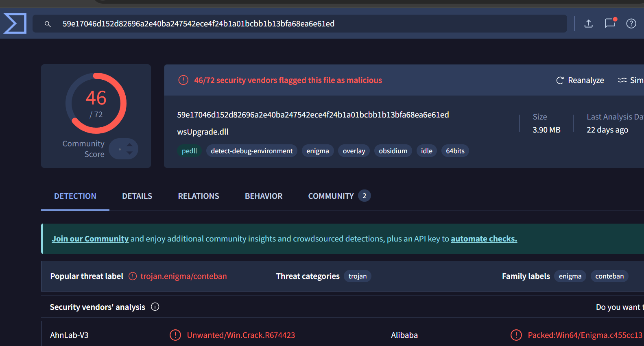644x346 pixels.
Task: Click the malicious warning icon in banner
Action: pyautogui.click(x=183, y=80)
